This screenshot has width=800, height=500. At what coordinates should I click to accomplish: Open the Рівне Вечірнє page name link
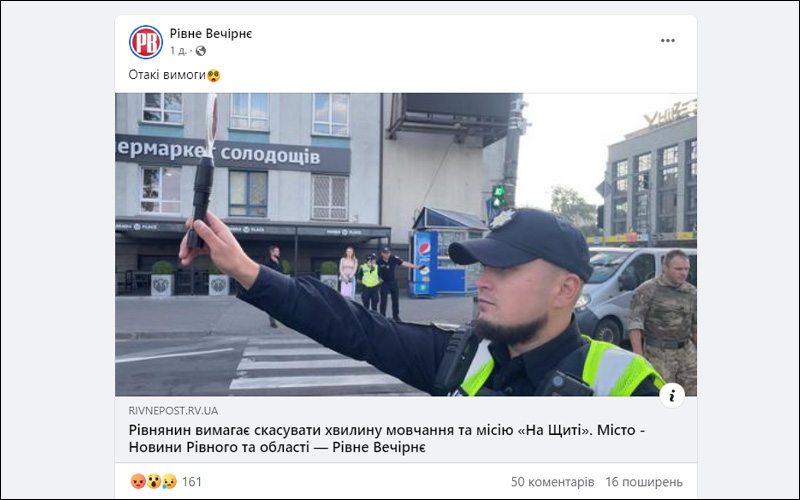pos(211,34)
